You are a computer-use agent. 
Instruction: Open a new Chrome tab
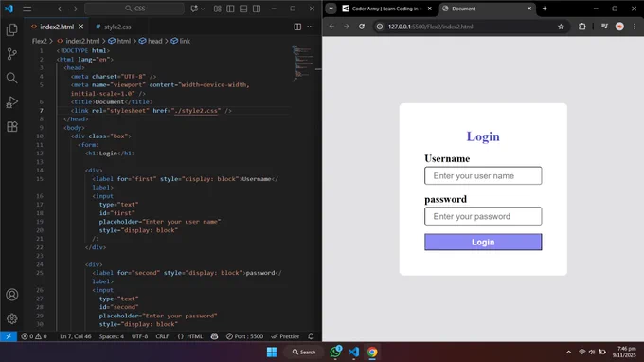click(545, 9)
